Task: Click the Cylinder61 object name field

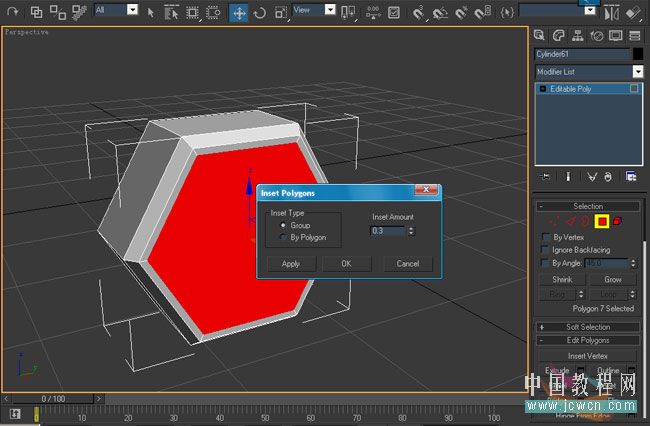Action: 582,54
